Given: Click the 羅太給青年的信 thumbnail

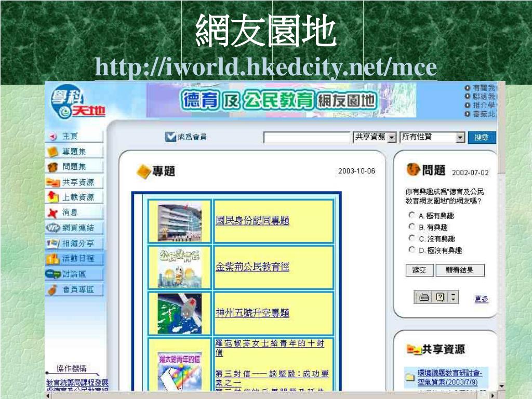Looking at the screenshot, I should 180,371.
